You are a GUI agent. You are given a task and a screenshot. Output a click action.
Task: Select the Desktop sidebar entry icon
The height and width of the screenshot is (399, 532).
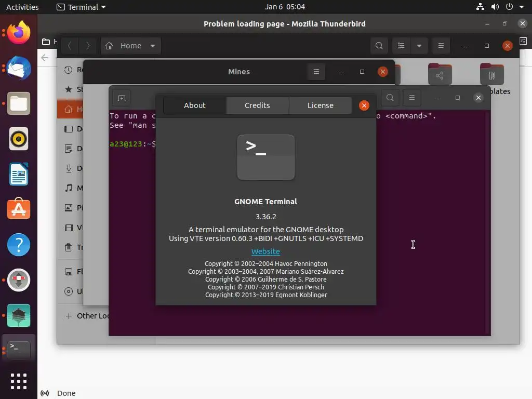point(69,129)
